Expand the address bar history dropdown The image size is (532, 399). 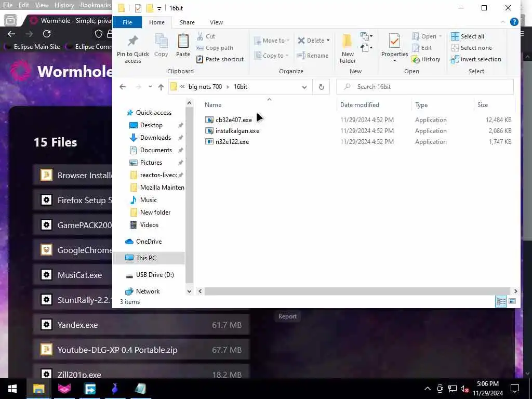coord(304,87)
